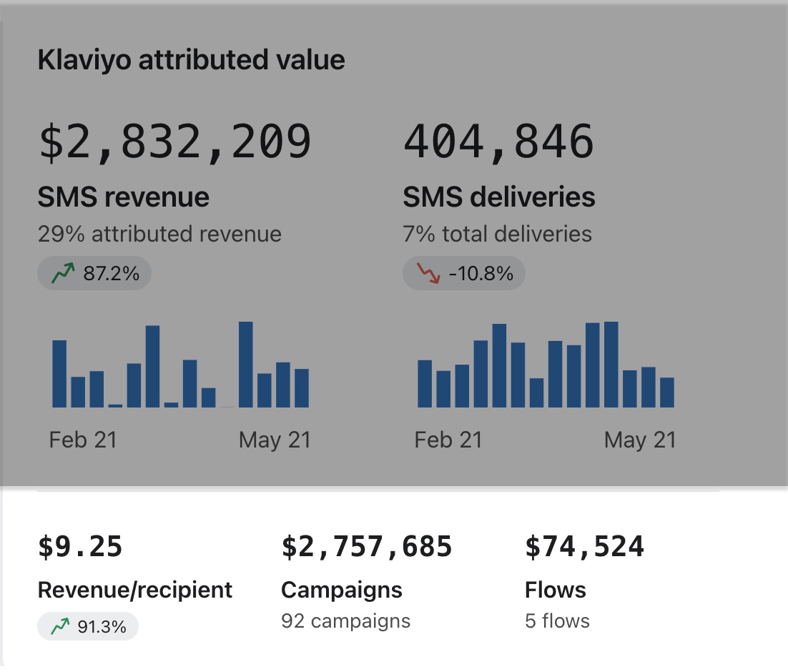This screenshot has height=672, width=788.
Task: Click May 21 label under SMS deliveries chart
Action: (639, 440)
